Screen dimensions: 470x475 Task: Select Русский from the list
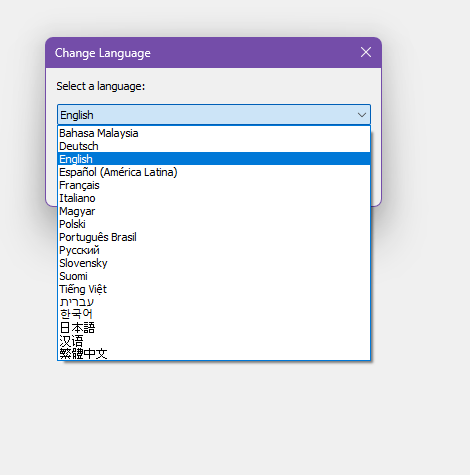[x=214, y=250]
